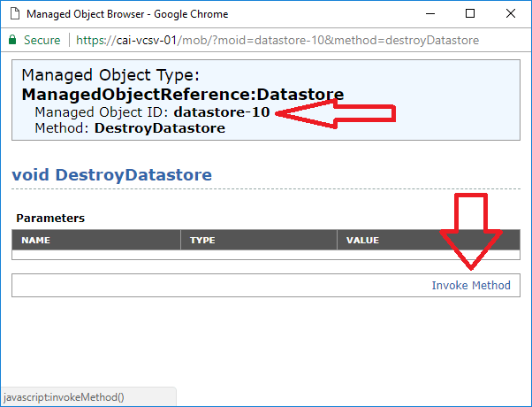Minimize the Managed Object Browser window
The height and width of the screenshot is (407, 532).
(429, 14)
